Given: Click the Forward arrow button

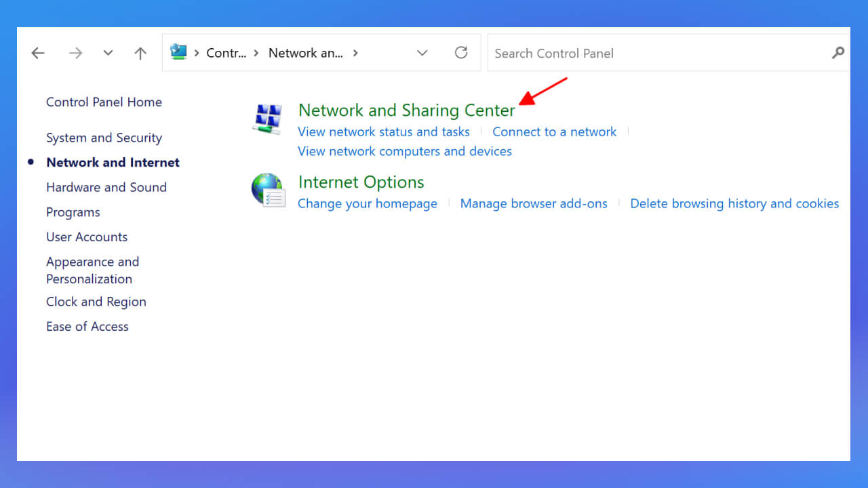Looking at the screenshot, I should coord(75,53).
